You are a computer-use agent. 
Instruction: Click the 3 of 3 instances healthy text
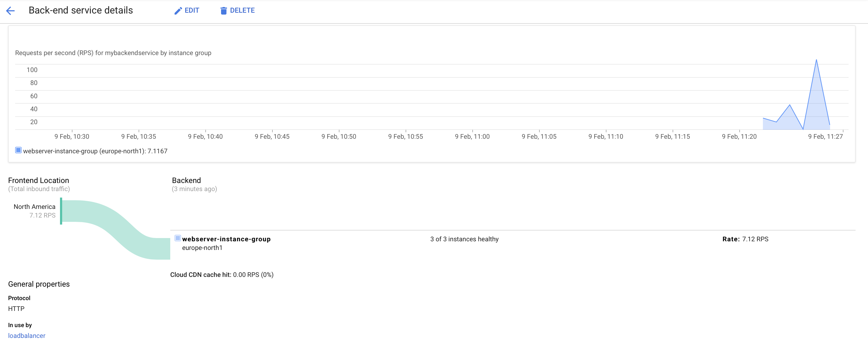464,239
